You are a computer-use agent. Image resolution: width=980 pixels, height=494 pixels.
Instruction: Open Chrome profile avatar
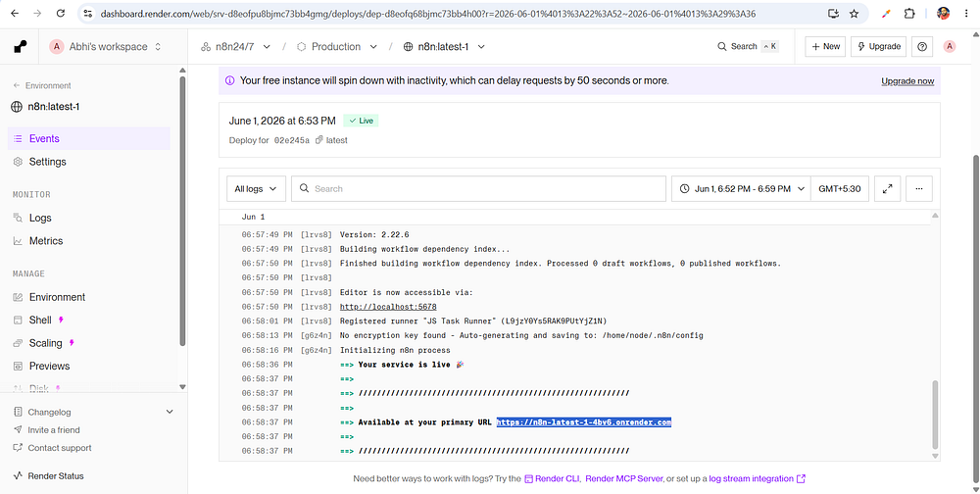point(943,13)
